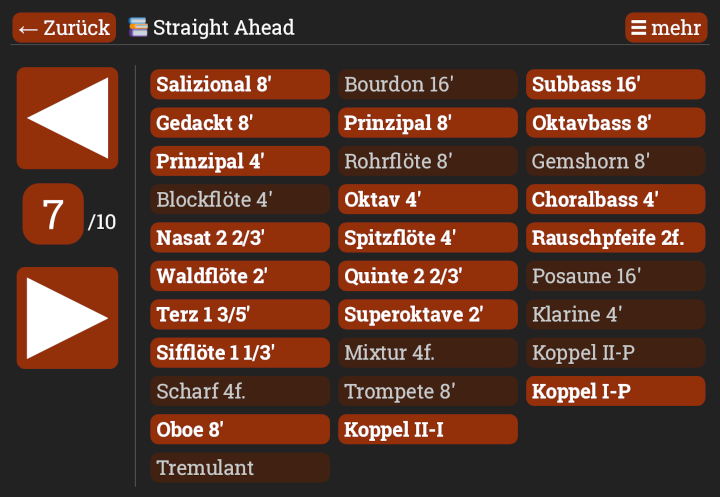Open the mehr hamburger menu
Viewport: 720px width, 497px height.
coord(666,28)
